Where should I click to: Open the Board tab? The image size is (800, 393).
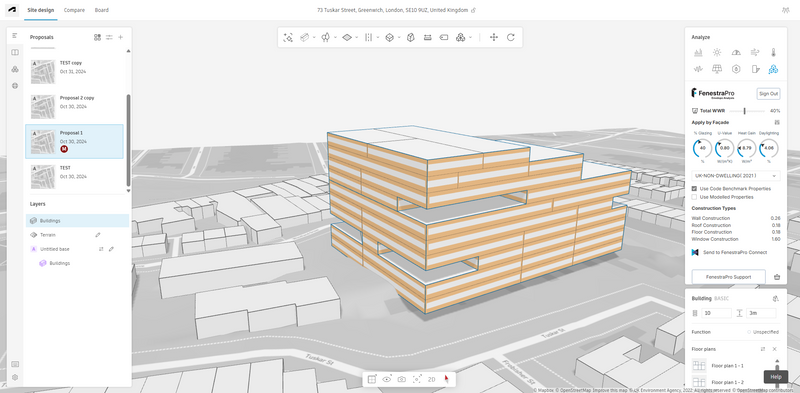click(x=102, y=10)
